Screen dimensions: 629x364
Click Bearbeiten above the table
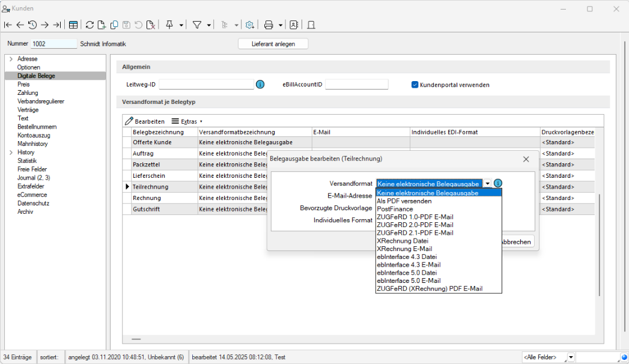pos(145,121)
